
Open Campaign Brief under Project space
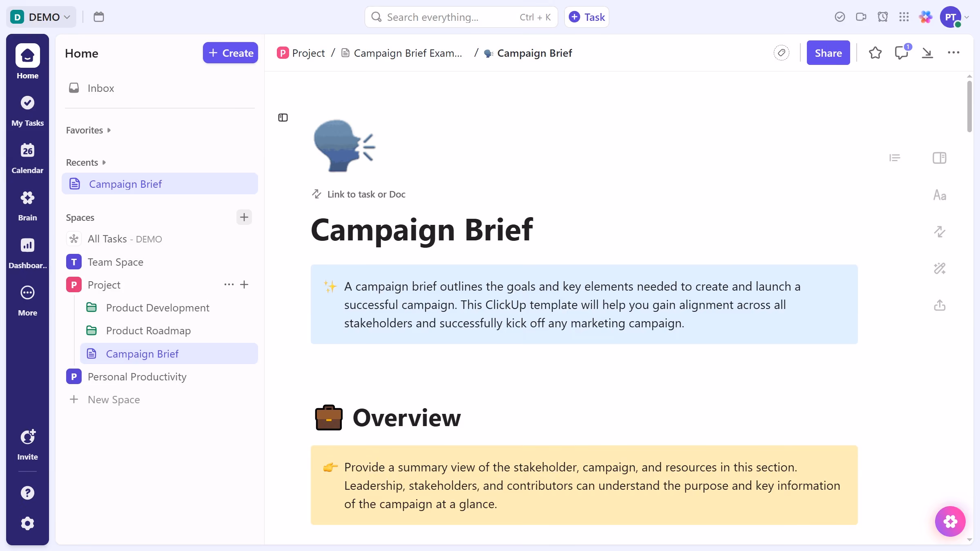coord(169,353)
